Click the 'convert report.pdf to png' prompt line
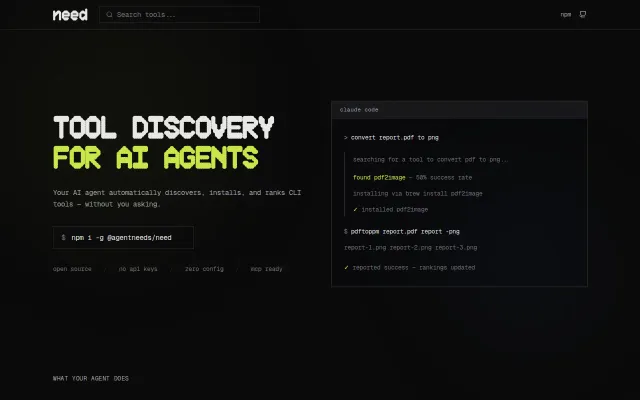 point(391,138)
